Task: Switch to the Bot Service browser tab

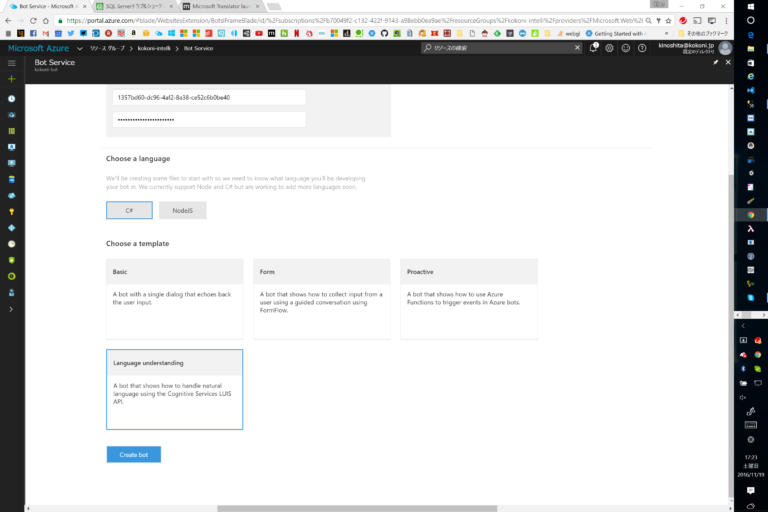Action: pos(48,6)
